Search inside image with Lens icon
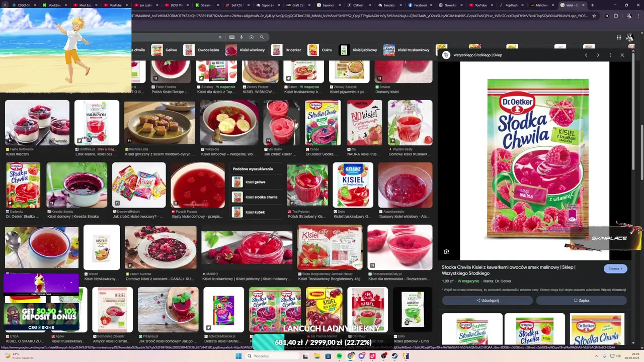Image resolution: width=644 pixels, height=362 pixels. 446,252
